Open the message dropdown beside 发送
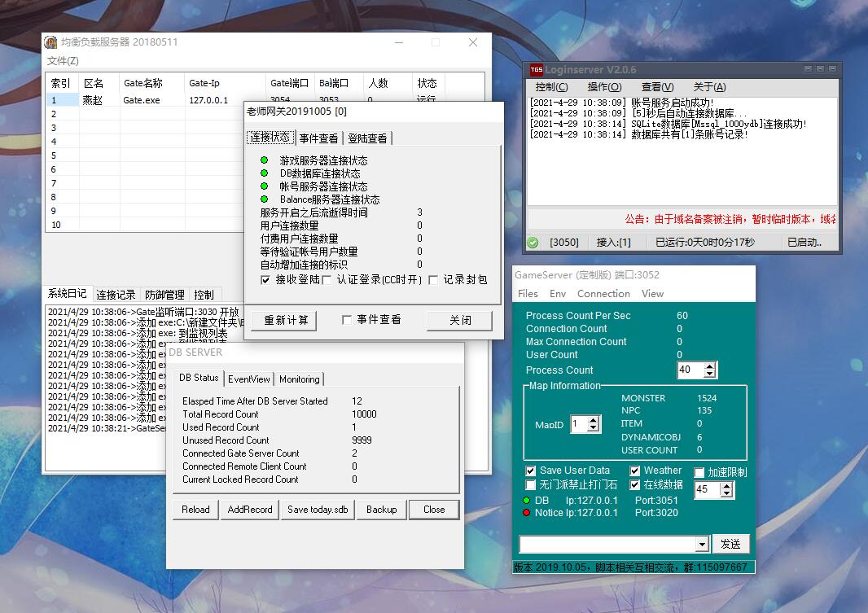 point(702,544)
